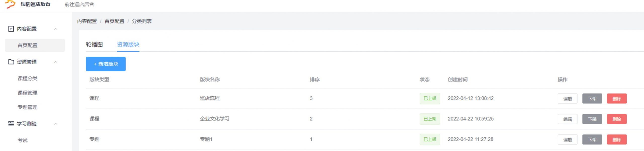The width and height of the screenshot is (644, 151).
Task: Click the 已上架 status tag for 巡店流程
Action: click(430, 98)
